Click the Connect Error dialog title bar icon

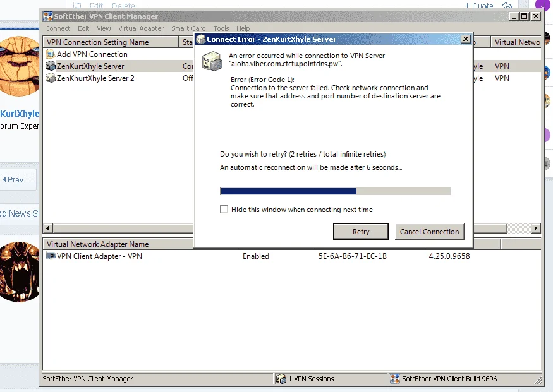[201, 39]
